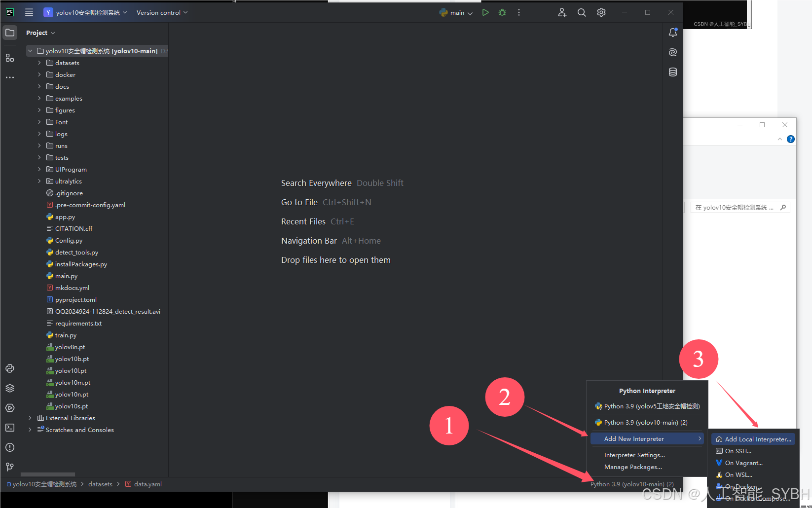Screen dimensions: 812x508
Task: Expand External Libraries node
Action: (30, 418)
